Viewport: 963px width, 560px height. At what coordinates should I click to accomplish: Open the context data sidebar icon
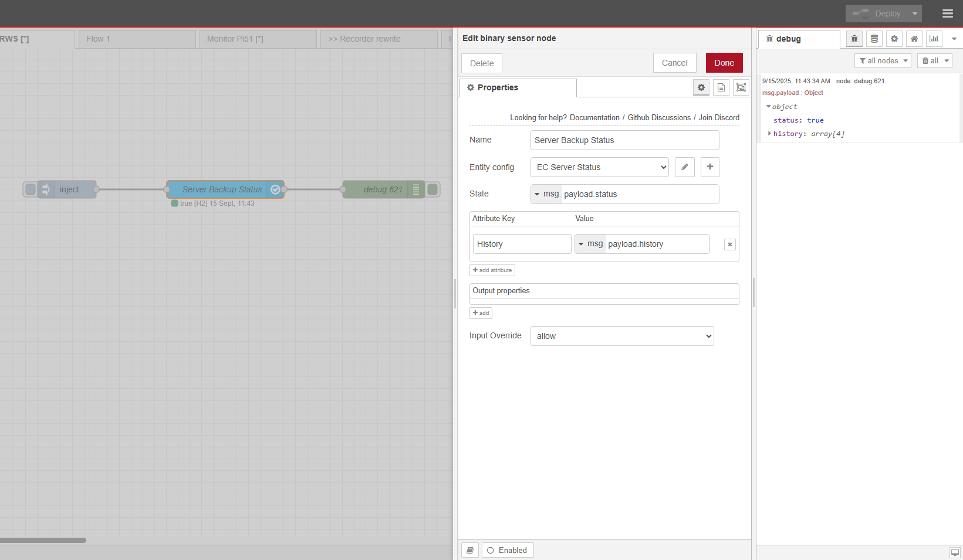point(874,39)
